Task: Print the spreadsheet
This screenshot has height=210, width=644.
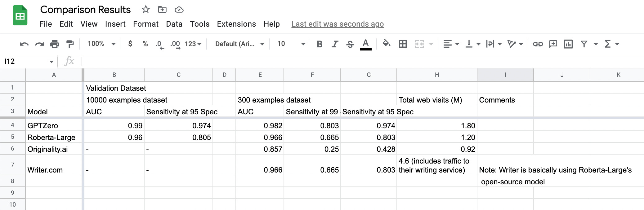Action: pos(55,44)
